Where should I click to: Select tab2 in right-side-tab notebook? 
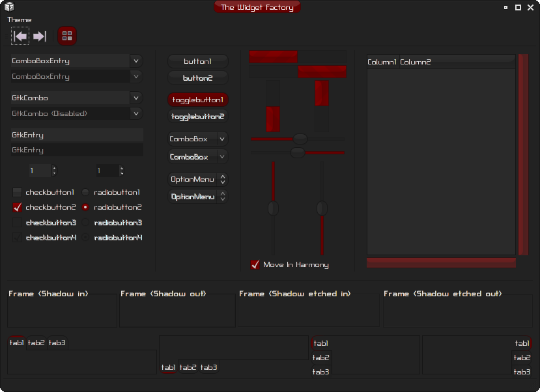[x=522, y=357]
